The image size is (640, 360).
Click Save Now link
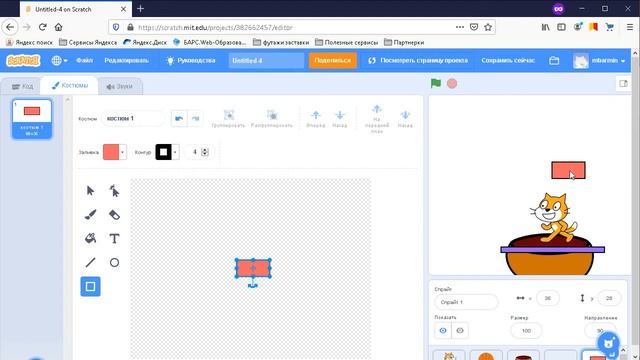tap(508, 60)
